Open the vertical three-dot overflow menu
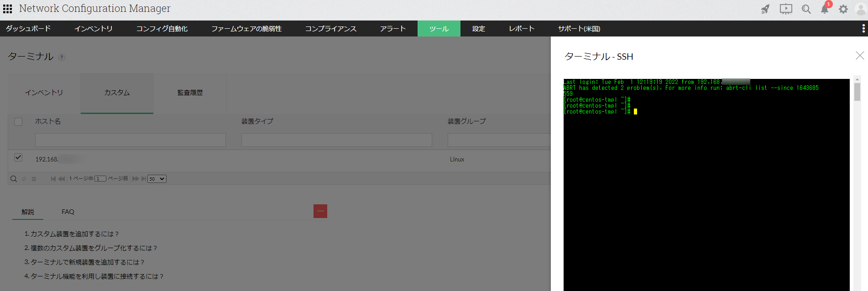The height and width of the screenshot is (291, 868). tap(863, 28)
